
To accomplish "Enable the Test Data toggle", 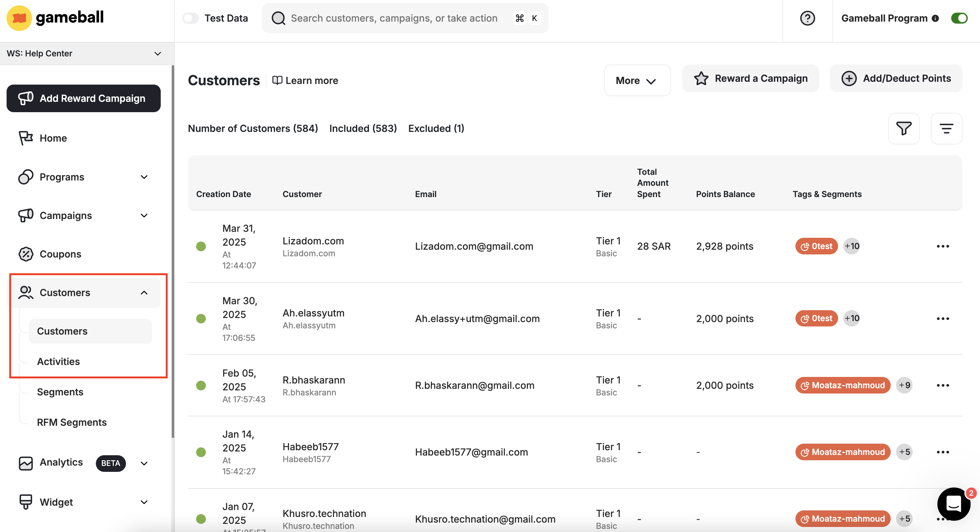I will coord(190,18).
